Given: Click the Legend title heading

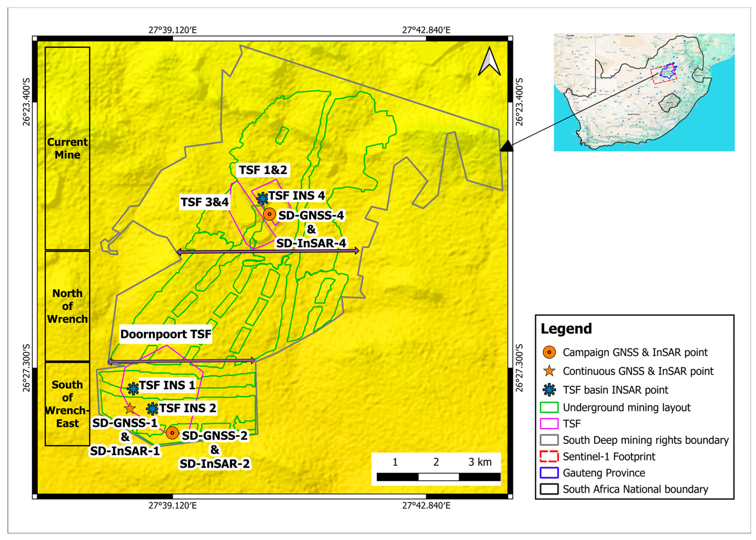Looking at the screenshot, I should [566, 329].
